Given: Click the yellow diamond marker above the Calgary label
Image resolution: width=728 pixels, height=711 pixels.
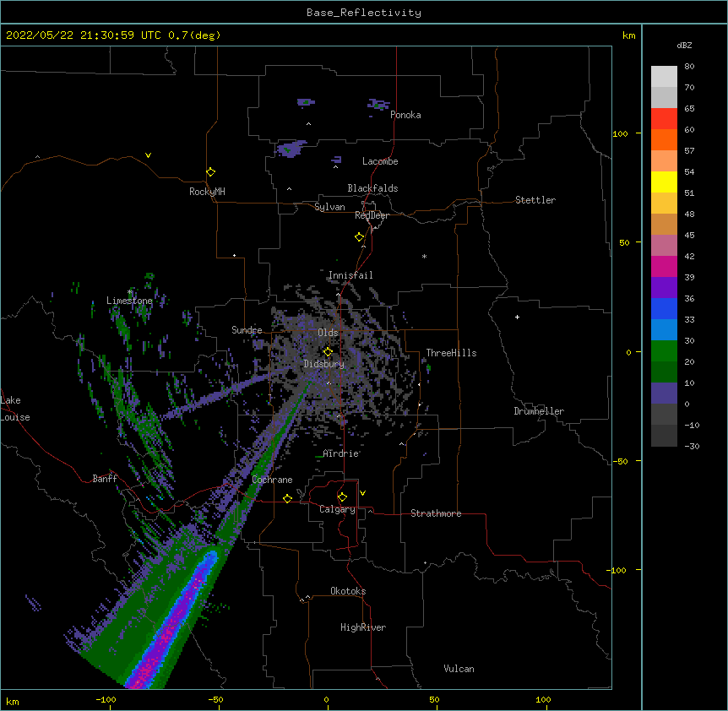Looking at the screenshot, I should (342, 497).
